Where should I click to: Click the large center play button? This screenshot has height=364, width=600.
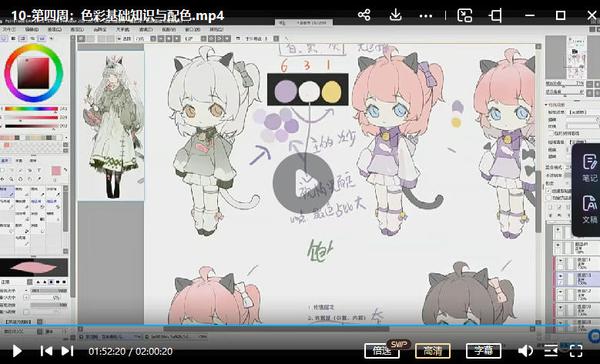click(303, 182)
